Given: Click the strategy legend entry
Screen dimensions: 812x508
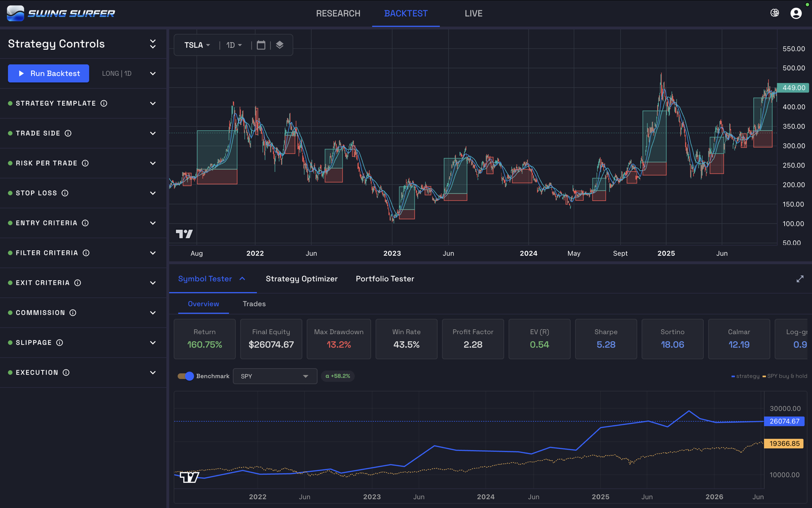Looking at the screenshot, I should coord(745,376).
